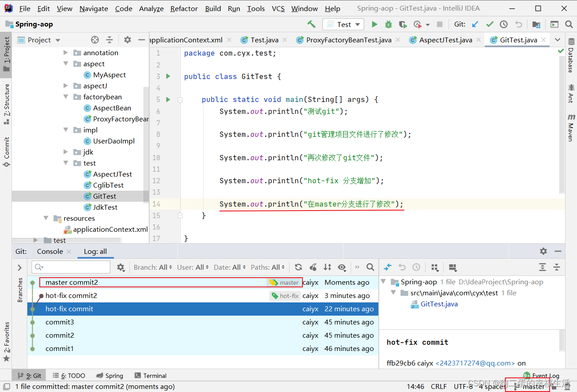Collapse the resources folder

pos(46,218)
